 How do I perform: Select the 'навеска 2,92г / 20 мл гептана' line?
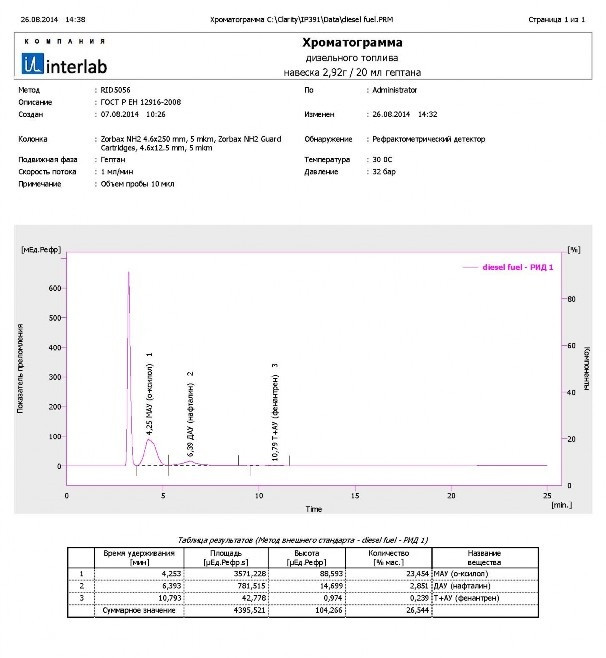[352, 72]
